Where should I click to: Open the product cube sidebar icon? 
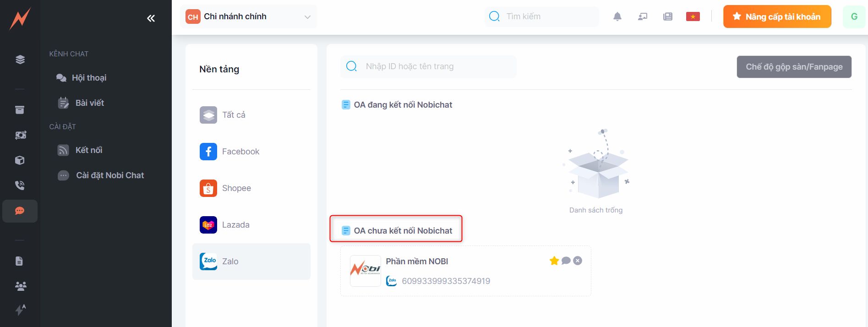tap(20, 160)
